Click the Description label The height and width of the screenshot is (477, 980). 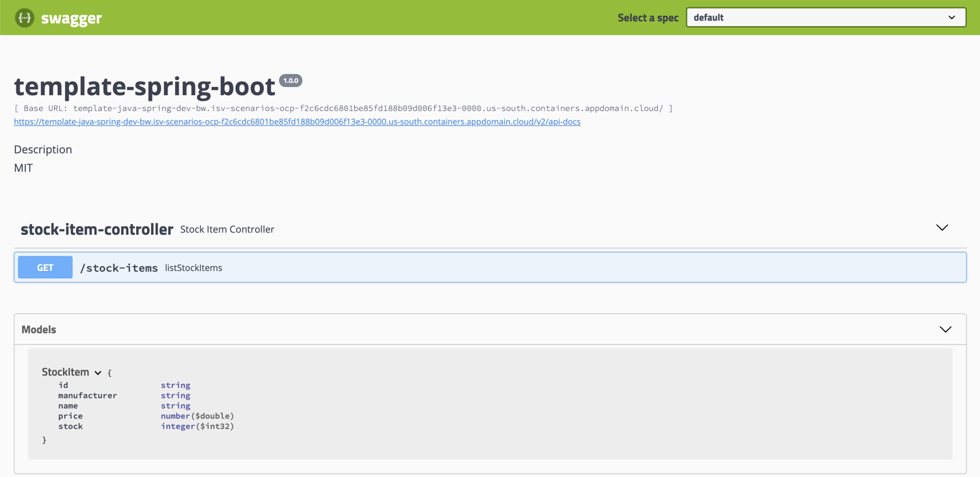tap(43, 149)
